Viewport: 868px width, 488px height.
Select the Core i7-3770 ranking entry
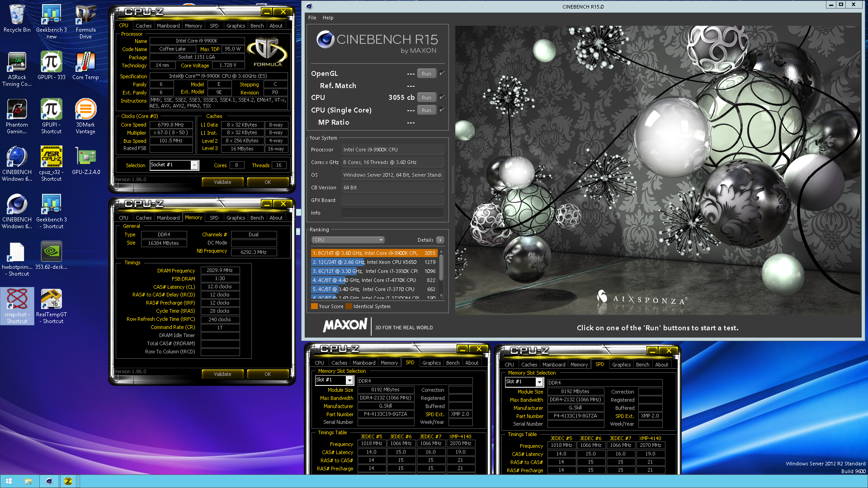[374, 289]
